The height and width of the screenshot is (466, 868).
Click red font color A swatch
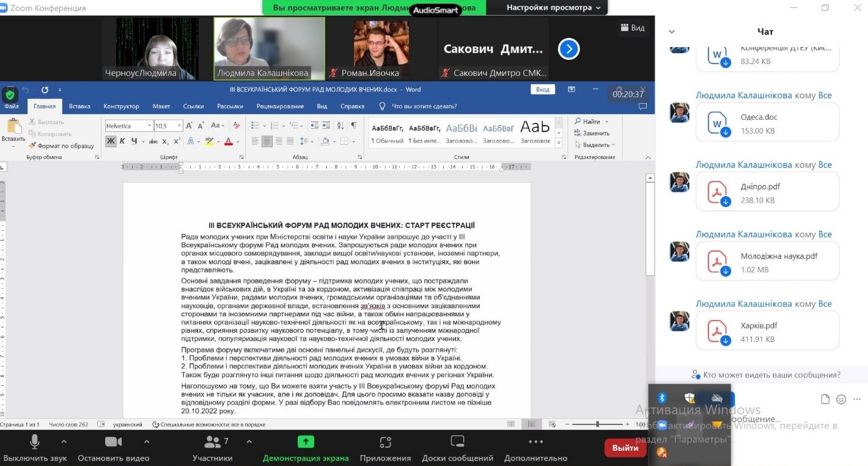(x=229, y=141)
